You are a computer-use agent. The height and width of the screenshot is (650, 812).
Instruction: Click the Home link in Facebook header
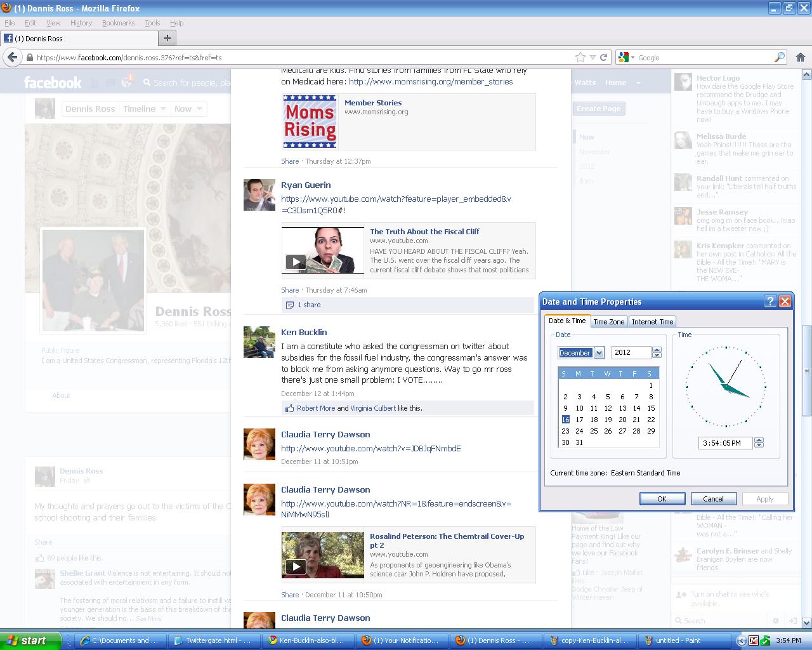pyautogui.click(x=615, y=83)
